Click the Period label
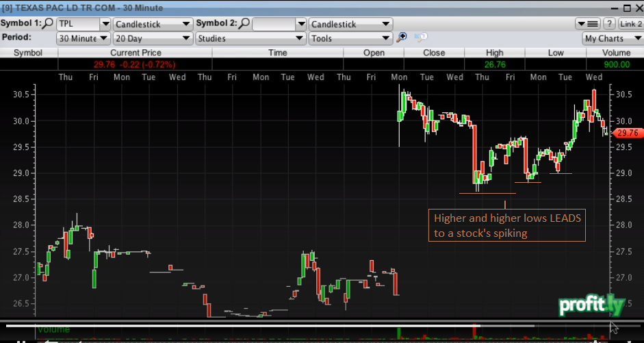 [x=16, y=38]
